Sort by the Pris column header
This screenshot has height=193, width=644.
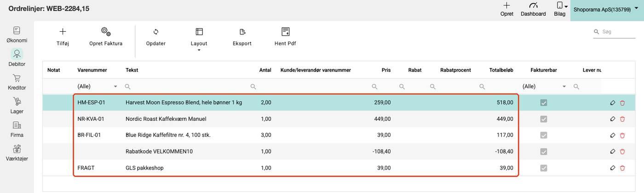tap(386, 70)
